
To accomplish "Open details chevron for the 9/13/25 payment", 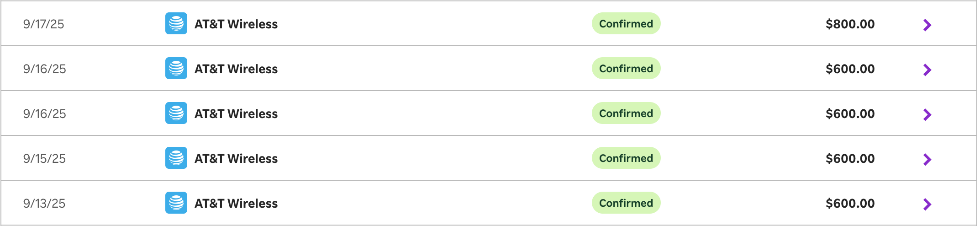I will pyautogui.click(x=927, y=204).
